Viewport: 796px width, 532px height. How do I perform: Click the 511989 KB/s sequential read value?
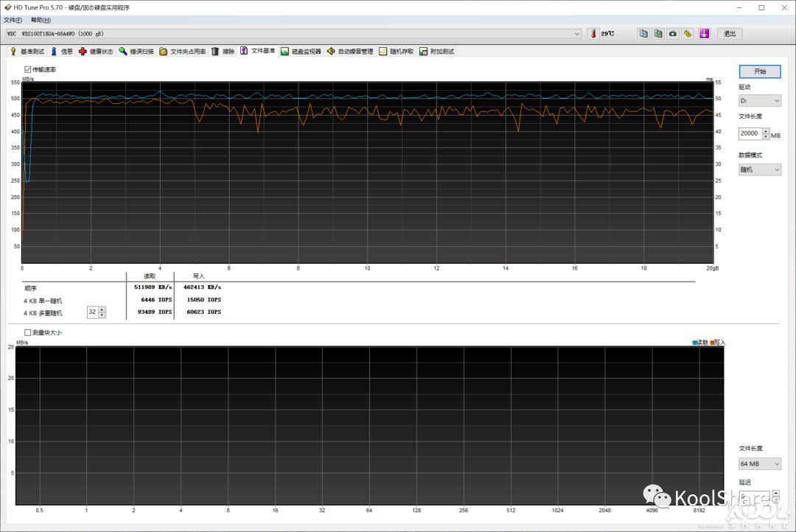coord(153,287)
